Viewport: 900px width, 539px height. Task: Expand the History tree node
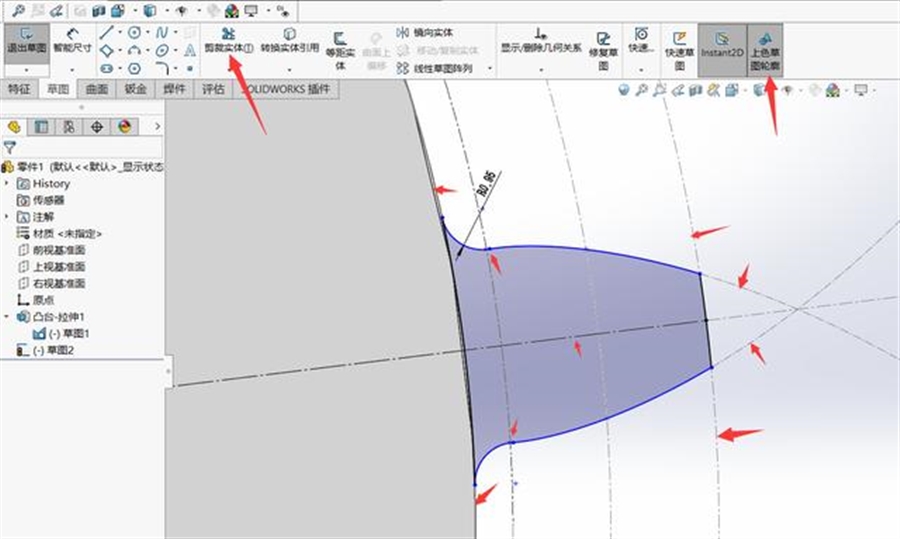point(6,183)
